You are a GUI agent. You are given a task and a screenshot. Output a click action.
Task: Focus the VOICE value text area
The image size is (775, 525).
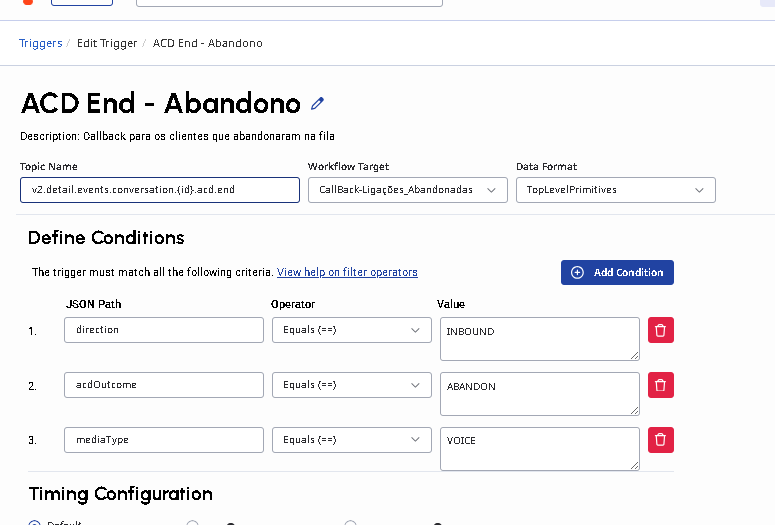coord(539,448)
